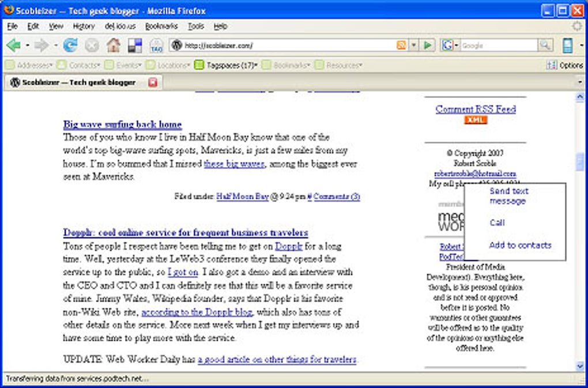
Task: Open the Dopplr cool online service post title
Action: tap(186, 233)
